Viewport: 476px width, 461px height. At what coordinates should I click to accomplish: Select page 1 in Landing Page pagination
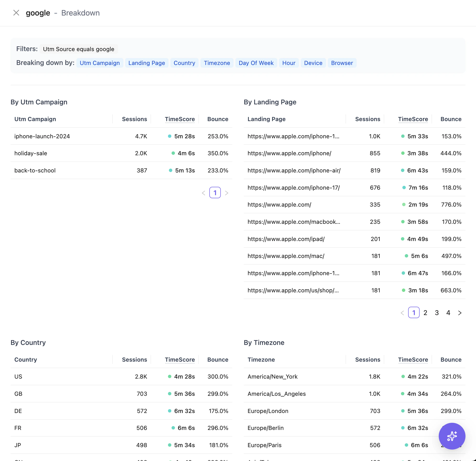coord(414,313)
